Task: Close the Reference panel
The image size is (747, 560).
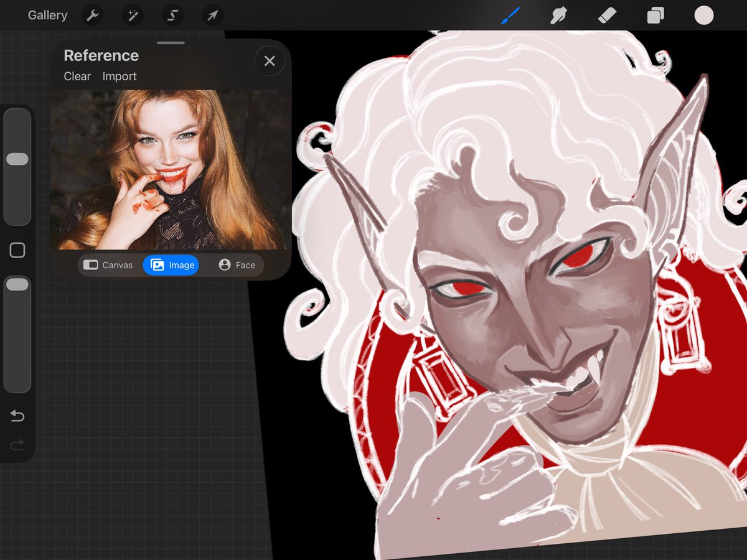Action: pyautogui.click(x=270, y=61)
